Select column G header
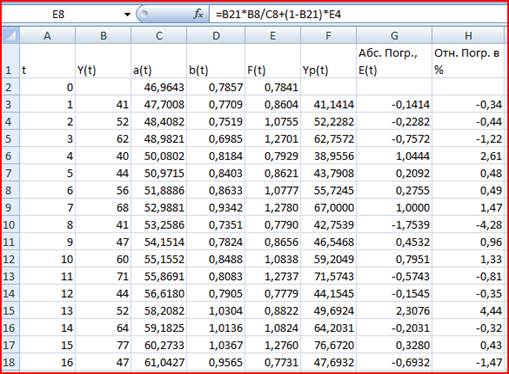The height and width of the screenshot is (374, 509). pos(394,35)
